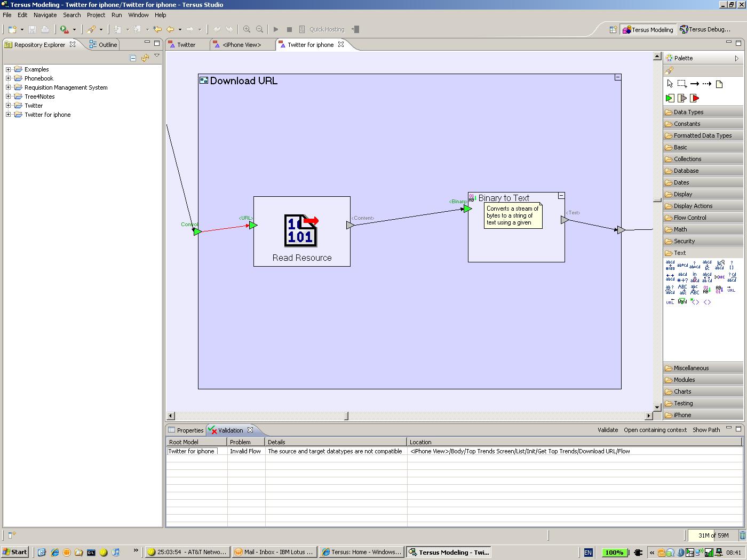This screenshot has width=747, height=560.
Task: Click the Read Resource model icon
Action: pyautogui.click(x=301, y=230)
